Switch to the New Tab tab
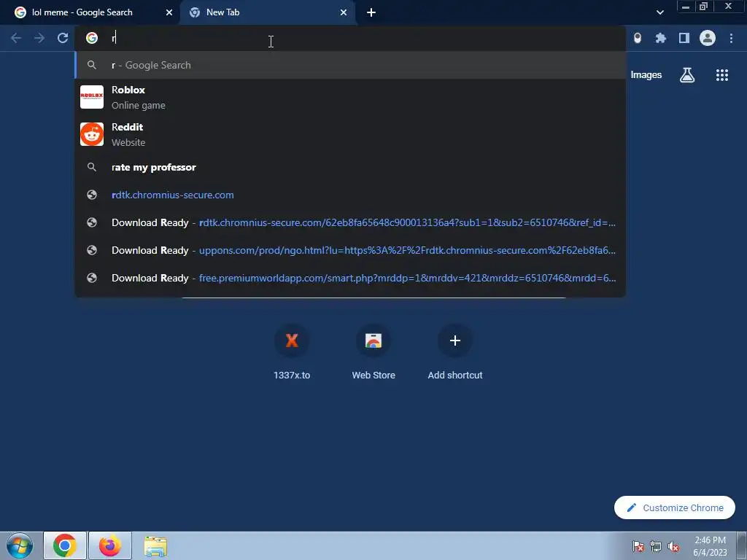The image size is (747, 560). pyautogui.click(x=267, y=12)
